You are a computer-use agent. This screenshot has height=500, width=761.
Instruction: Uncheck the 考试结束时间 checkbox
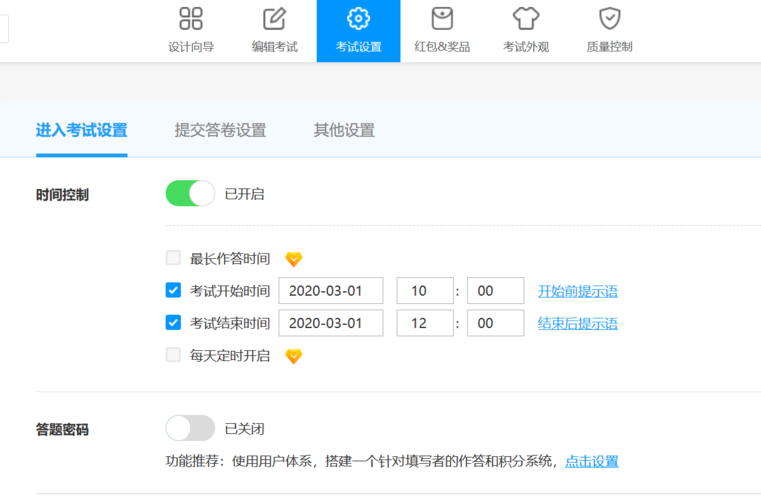[173, 323]
